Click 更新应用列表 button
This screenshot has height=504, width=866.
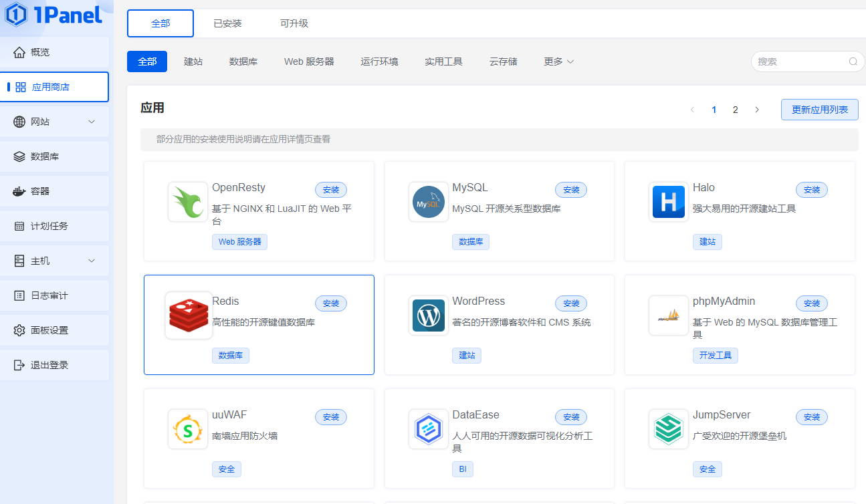[x=820, y=110]
